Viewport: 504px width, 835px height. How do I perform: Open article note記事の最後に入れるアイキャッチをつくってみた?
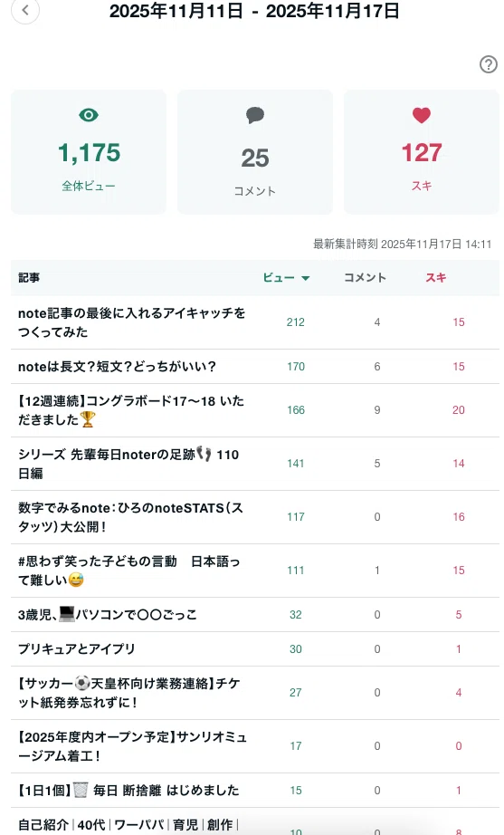pos(132,322)
